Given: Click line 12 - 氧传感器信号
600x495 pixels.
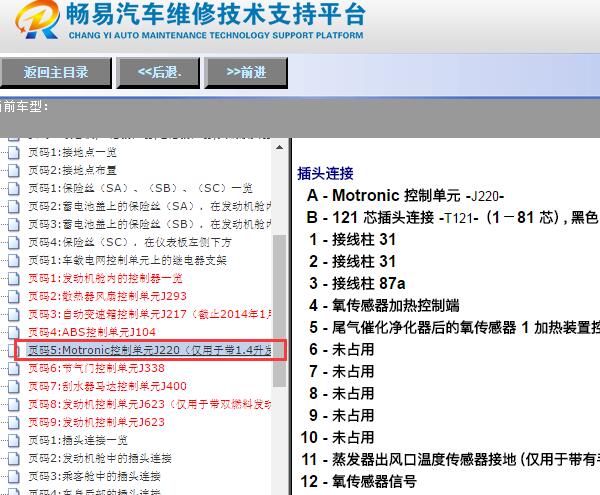Looking at the screenshot, I should point(359,481).
